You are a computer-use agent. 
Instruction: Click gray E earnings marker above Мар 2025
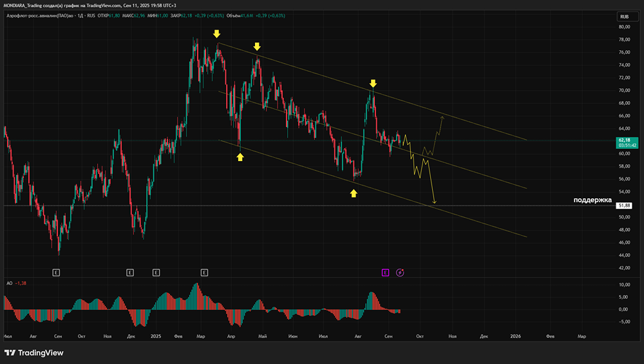coord(204,273)
